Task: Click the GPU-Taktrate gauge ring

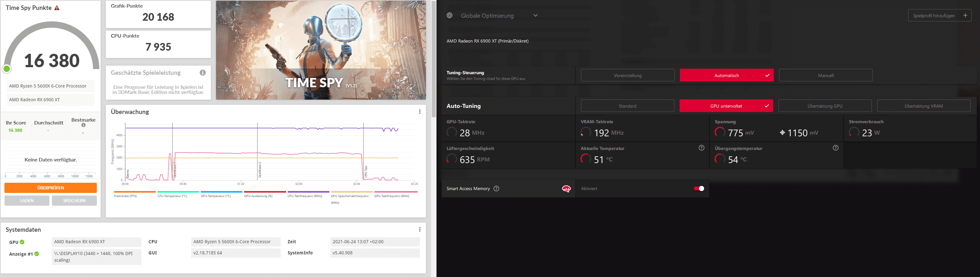Action: 451,132
